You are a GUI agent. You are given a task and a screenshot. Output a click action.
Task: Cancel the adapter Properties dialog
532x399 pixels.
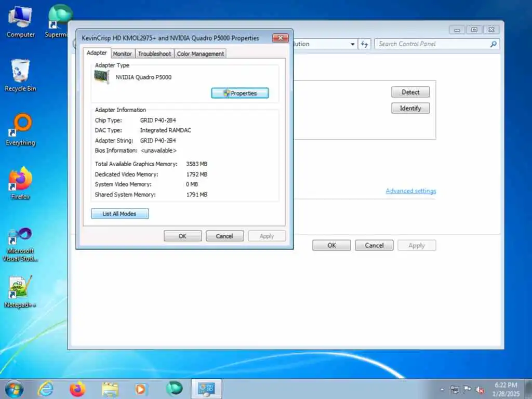click(224, 236)
